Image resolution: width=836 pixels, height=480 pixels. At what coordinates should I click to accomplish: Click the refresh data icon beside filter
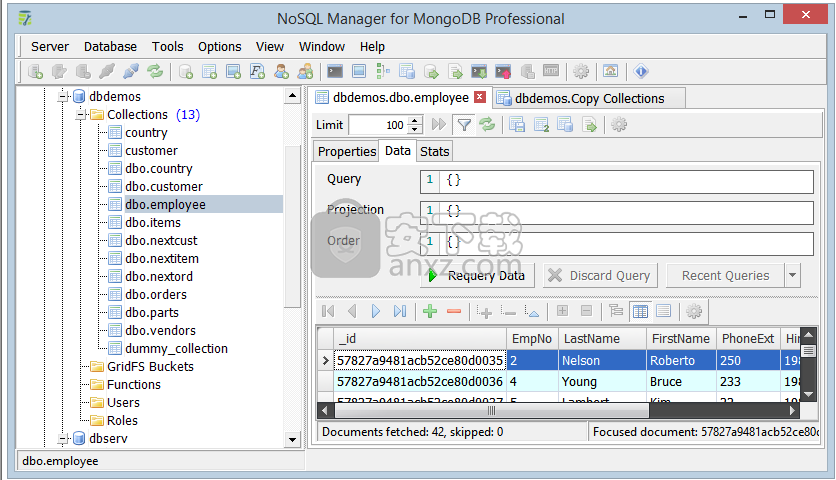(x=487, y=125)
